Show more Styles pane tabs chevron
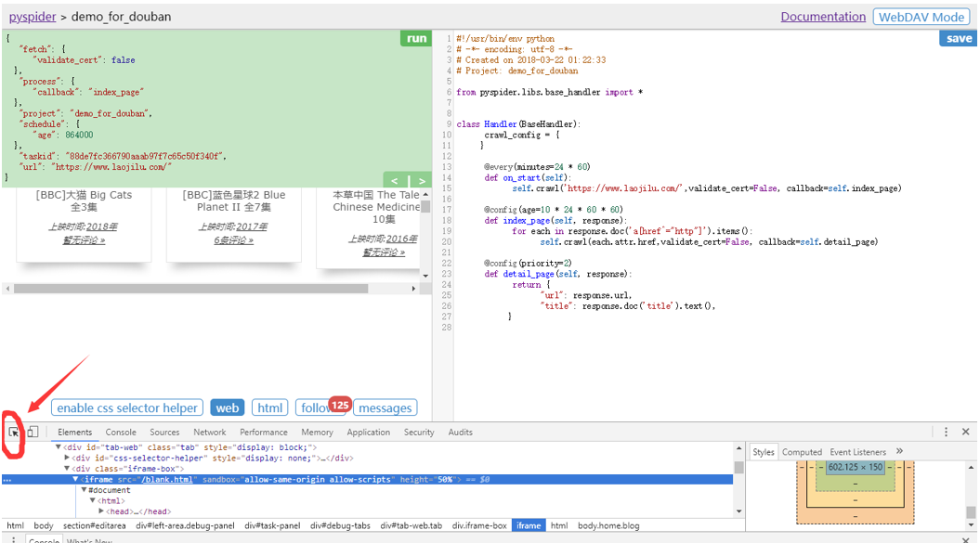The width and height of the screenshot is (980, 543). [x=899, y=451]
